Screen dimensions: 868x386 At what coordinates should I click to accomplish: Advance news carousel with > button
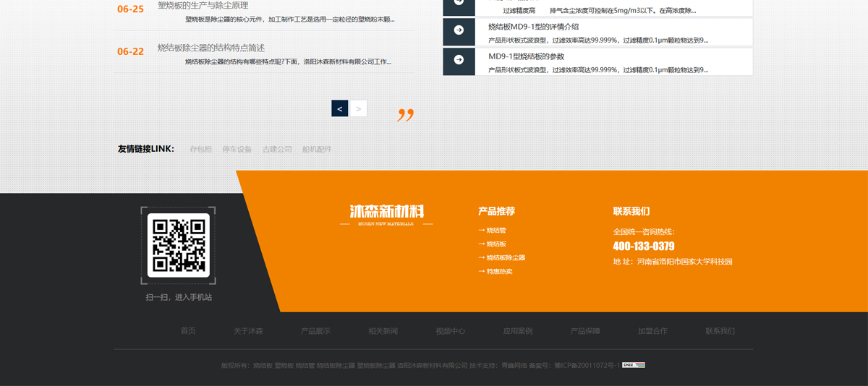tap(359, 108)
